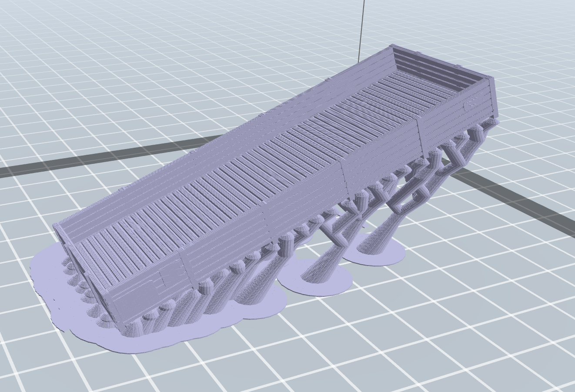Click the vertical Z axis line
The height and width of the screenshot is (392, 575).
362,30
